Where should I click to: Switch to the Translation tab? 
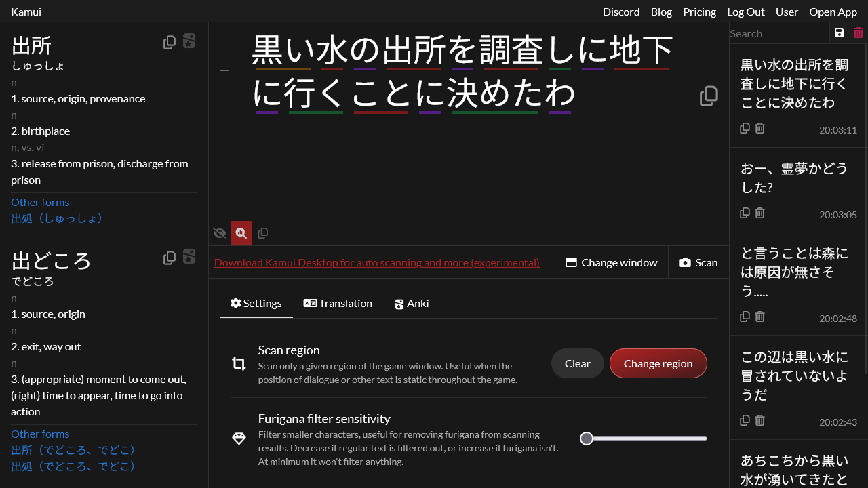pos(338,303)
